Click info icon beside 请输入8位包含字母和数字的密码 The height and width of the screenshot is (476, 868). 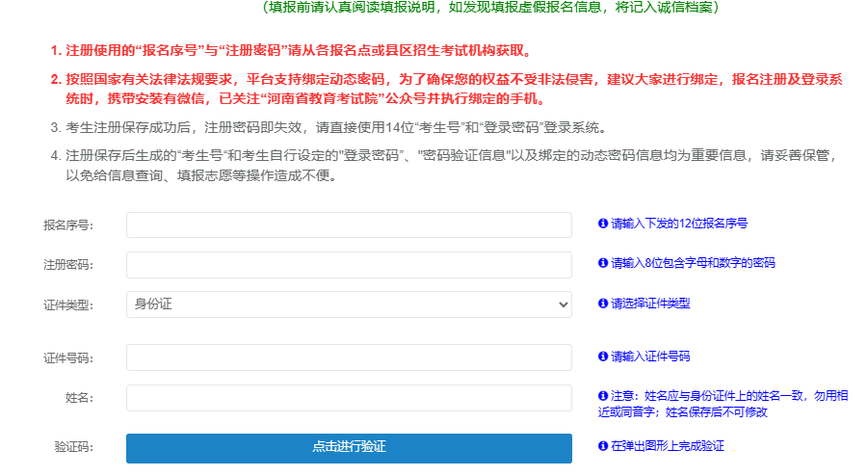point(603,262)
